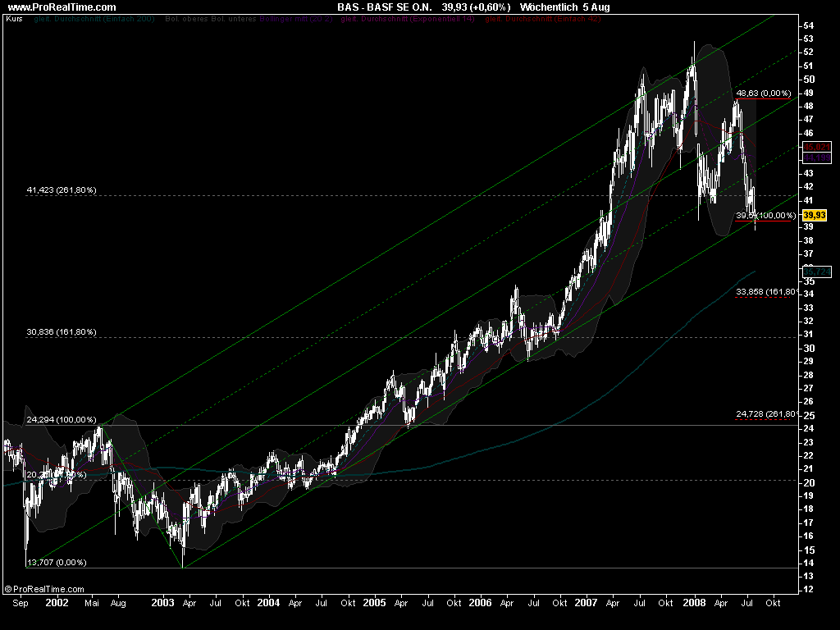Select the gleit. Durchschnitt (Exponentiell 14) legend entry
This screenshot has height=630, width=840.
coord(408,19)
